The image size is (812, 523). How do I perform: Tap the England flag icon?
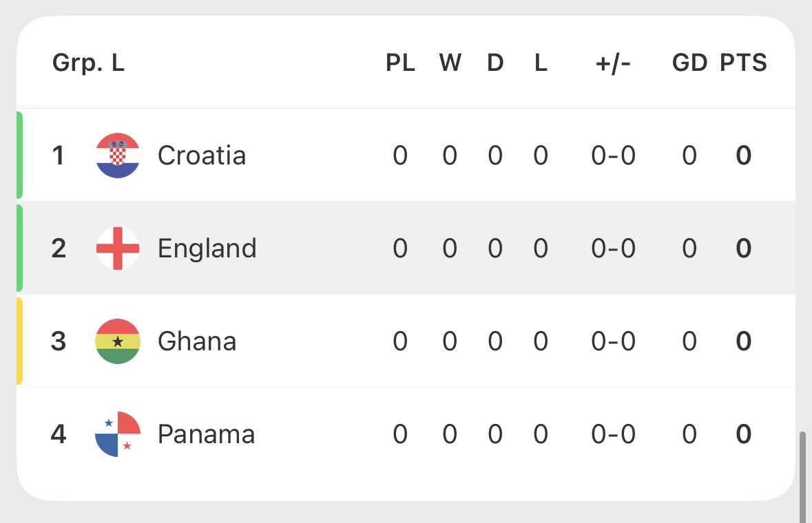point(118,248)
